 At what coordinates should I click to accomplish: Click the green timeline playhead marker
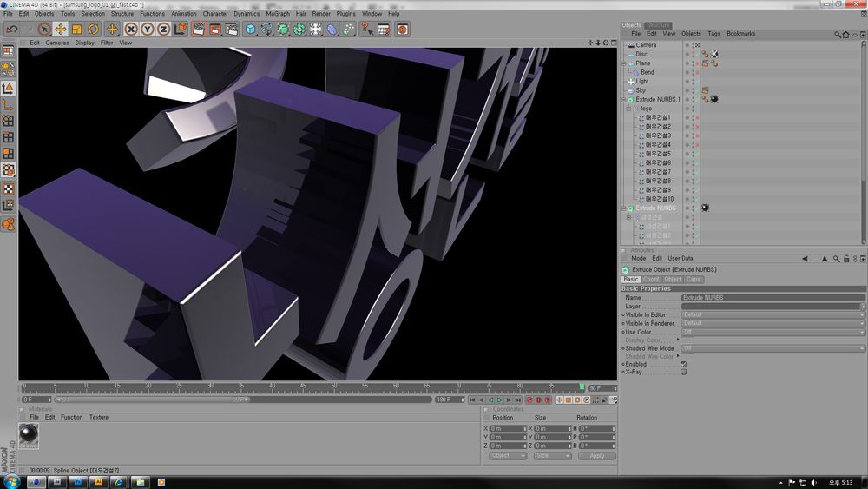[582, 387]
